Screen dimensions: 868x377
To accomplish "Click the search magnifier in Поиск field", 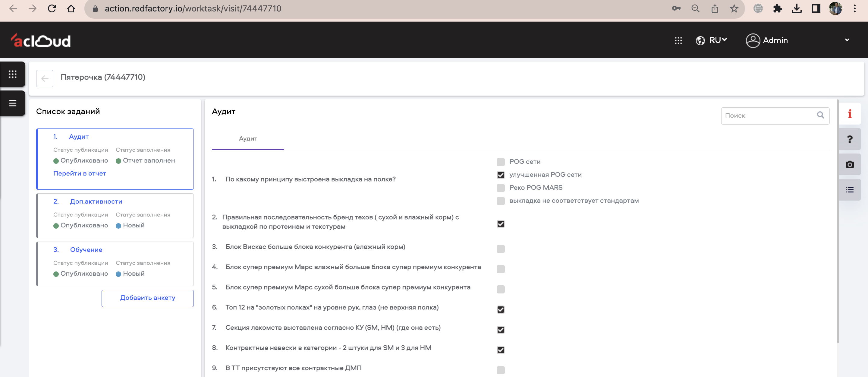I will (x=820, y=115).
